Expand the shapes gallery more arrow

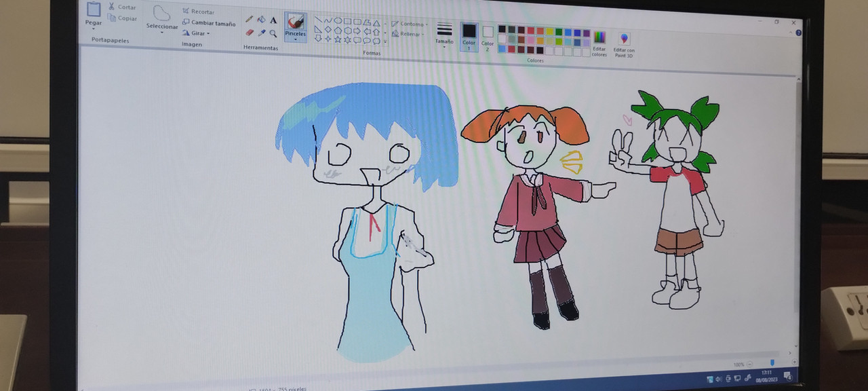click(x=385, y=41)
